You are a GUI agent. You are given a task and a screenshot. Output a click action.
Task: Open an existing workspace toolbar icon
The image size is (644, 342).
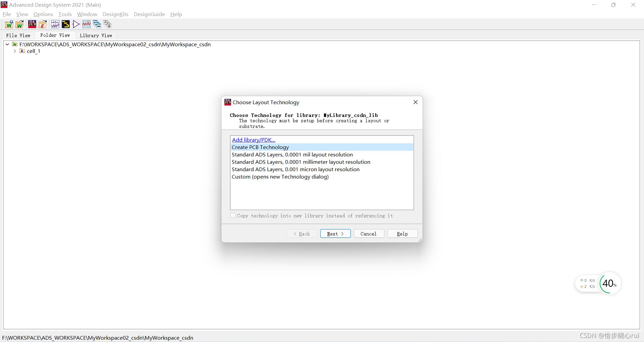[19, 24]
